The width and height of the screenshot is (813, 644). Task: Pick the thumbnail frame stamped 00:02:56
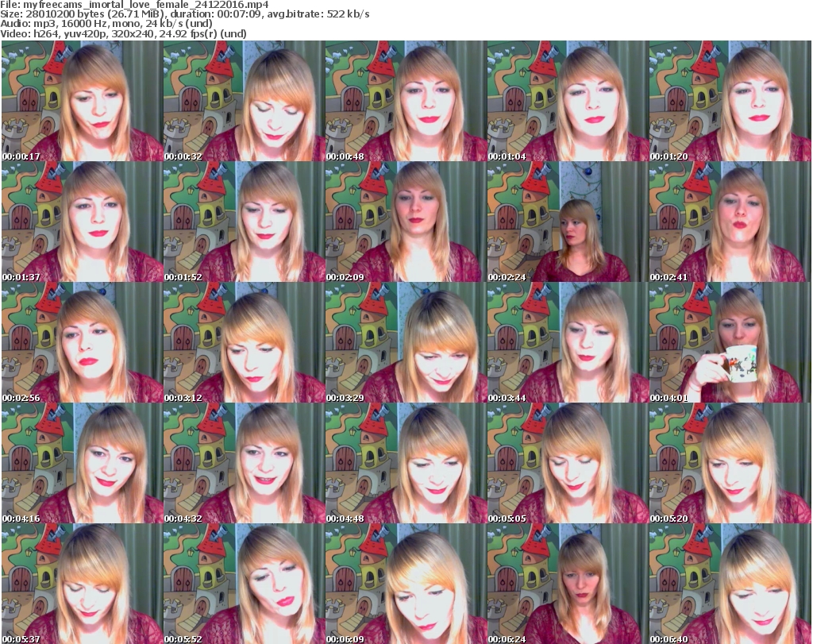point(83,343)
